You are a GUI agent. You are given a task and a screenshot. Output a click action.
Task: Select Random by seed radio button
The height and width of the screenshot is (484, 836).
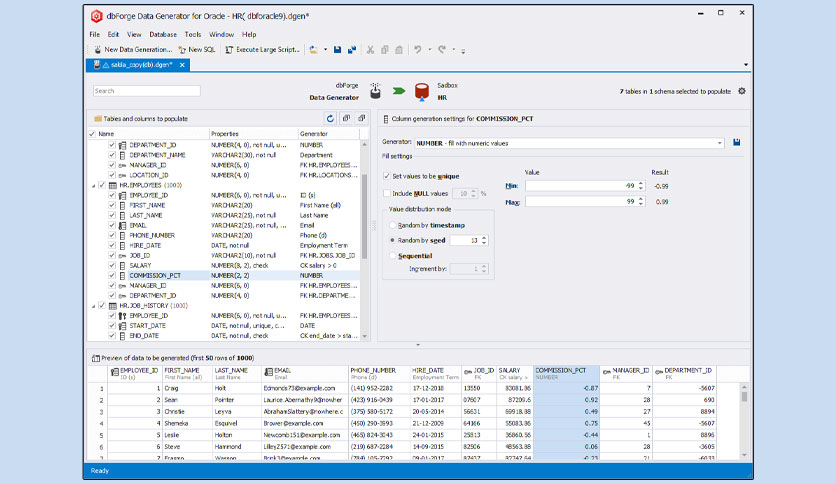point(393,240)
